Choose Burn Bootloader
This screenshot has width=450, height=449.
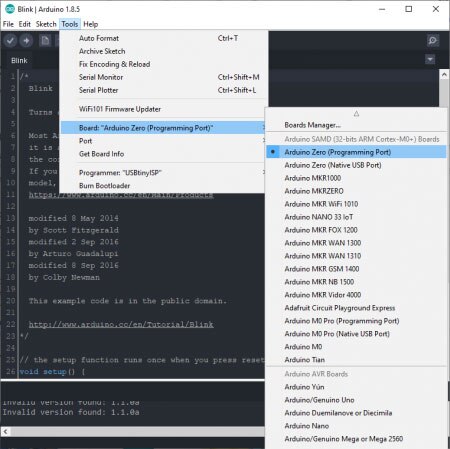(x=163, y=186)
